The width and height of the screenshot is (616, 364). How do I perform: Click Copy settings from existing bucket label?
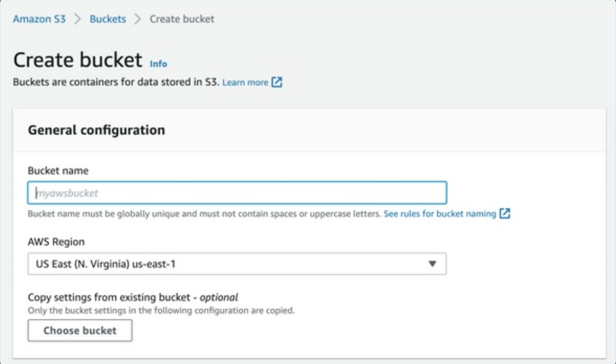133,297
